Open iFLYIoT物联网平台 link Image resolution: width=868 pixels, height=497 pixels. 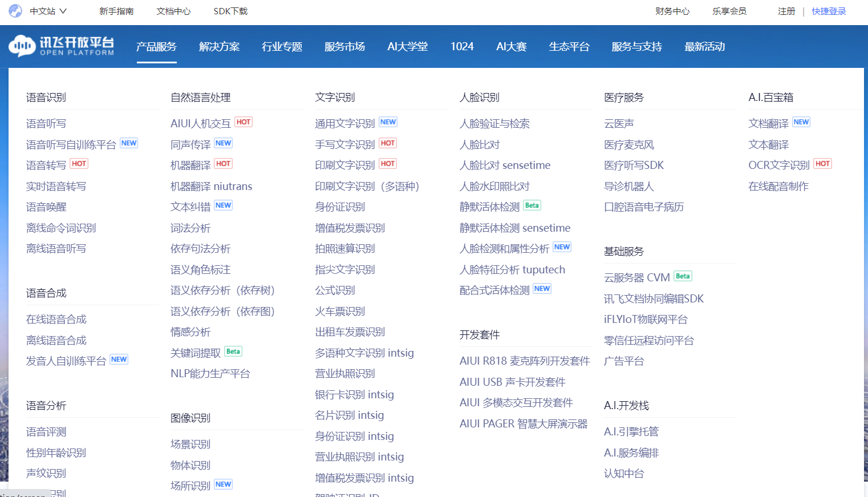tap(646, 319)
